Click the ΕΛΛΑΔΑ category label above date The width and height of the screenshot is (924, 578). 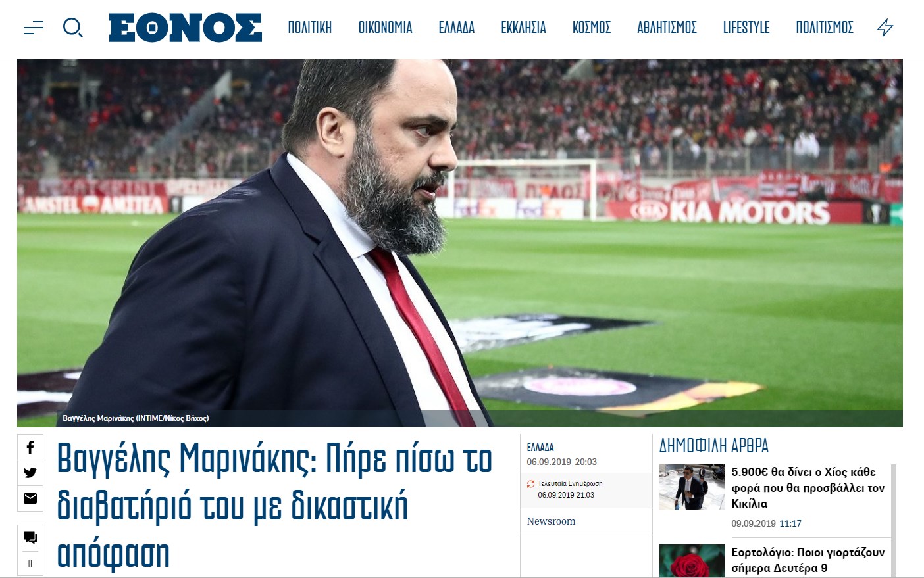[540, 447]
